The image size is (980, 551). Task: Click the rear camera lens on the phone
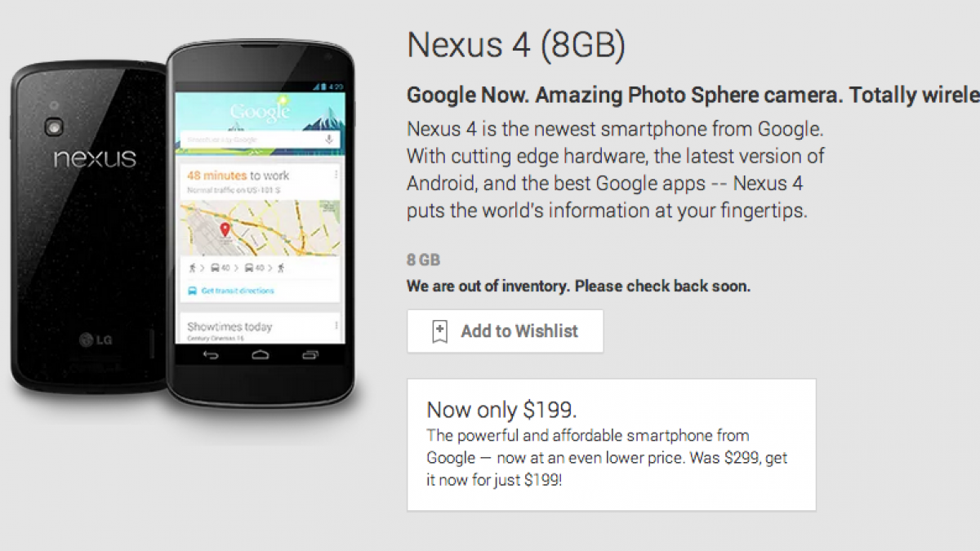[x=56, y=128]
